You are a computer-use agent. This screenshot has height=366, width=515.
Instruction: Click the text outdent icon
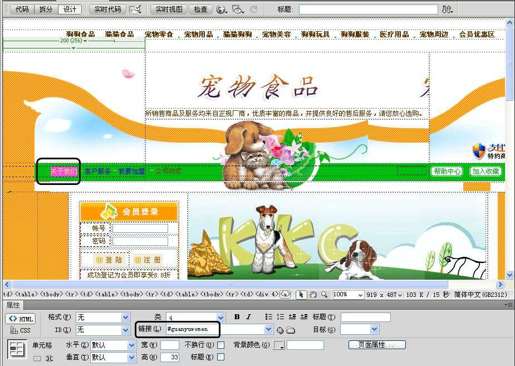click(292, 317)
